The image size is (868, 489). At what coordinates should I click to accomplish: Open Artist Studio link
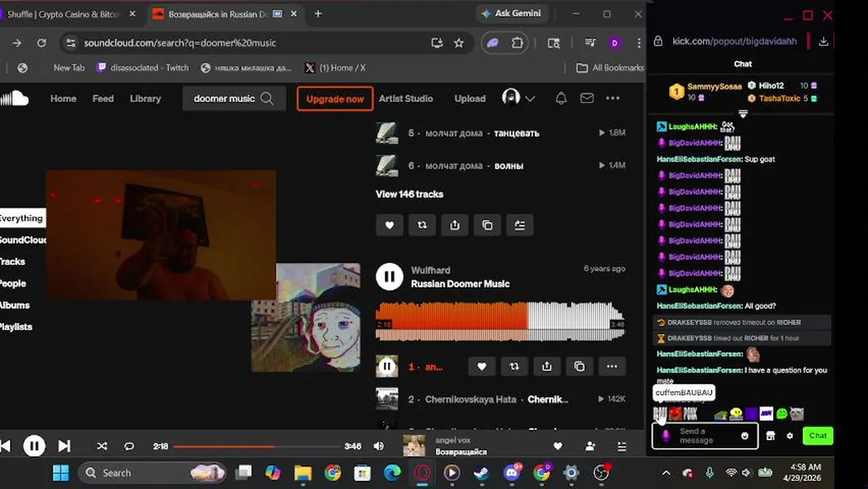point(405,98)
